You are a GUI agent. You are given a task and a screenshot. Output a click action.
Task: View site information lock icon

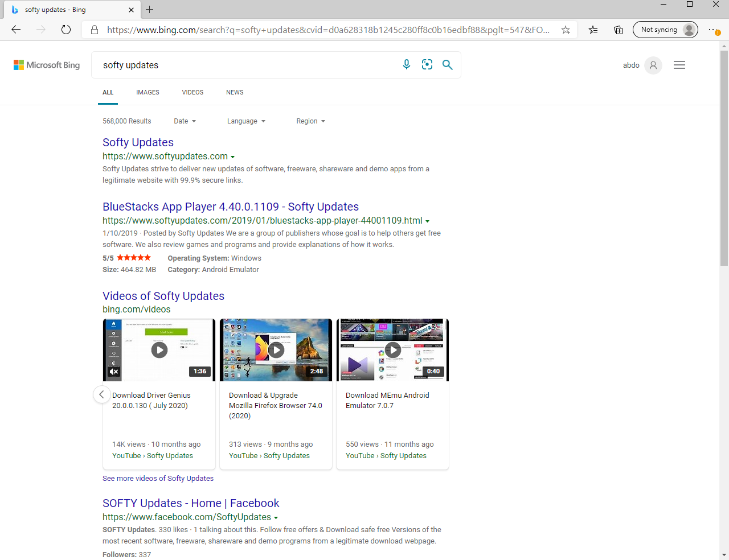point(95,30)
